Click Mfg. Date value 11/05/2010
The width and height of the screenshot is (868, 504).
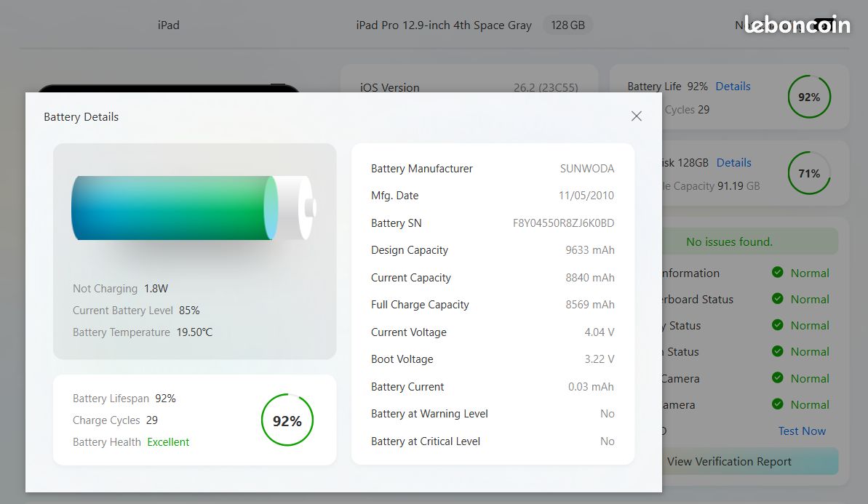point(586,196)
